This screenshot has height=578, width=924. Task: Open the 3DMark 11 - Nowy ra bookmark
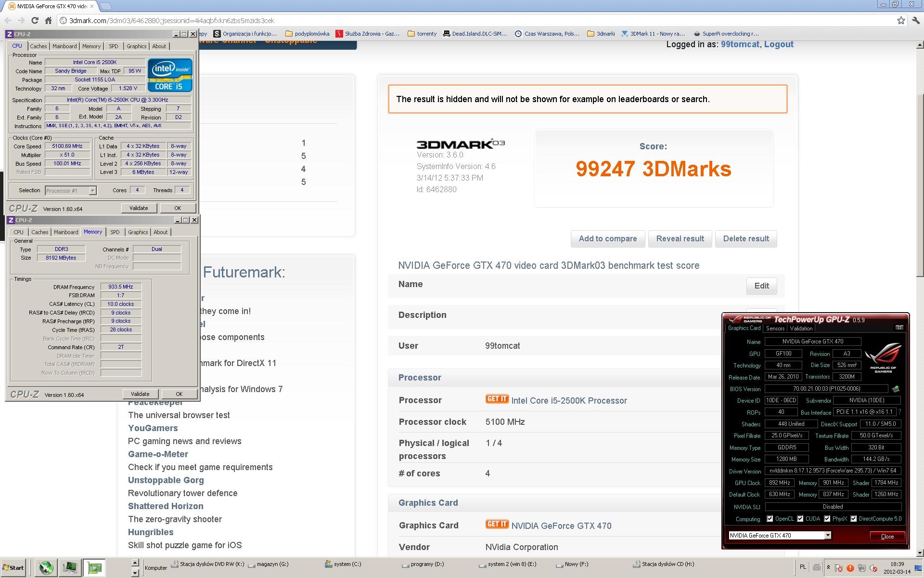pos(653,34)
